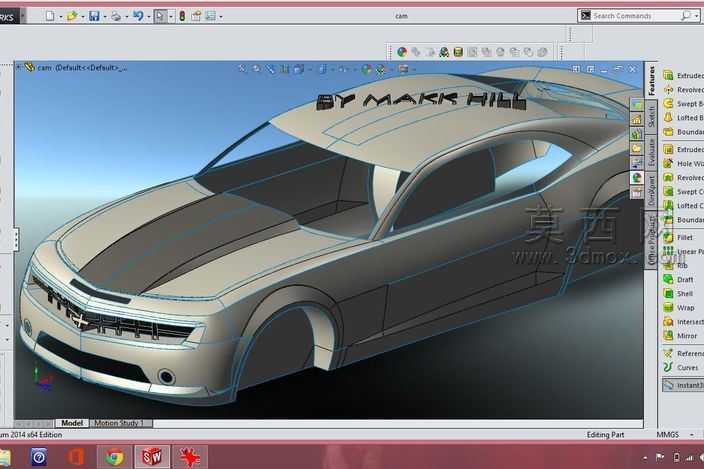Image resolution: width=704 pixels, height=469 pixels.
Task: Open the Design Library books tab
Action: [x=637, y=134]
